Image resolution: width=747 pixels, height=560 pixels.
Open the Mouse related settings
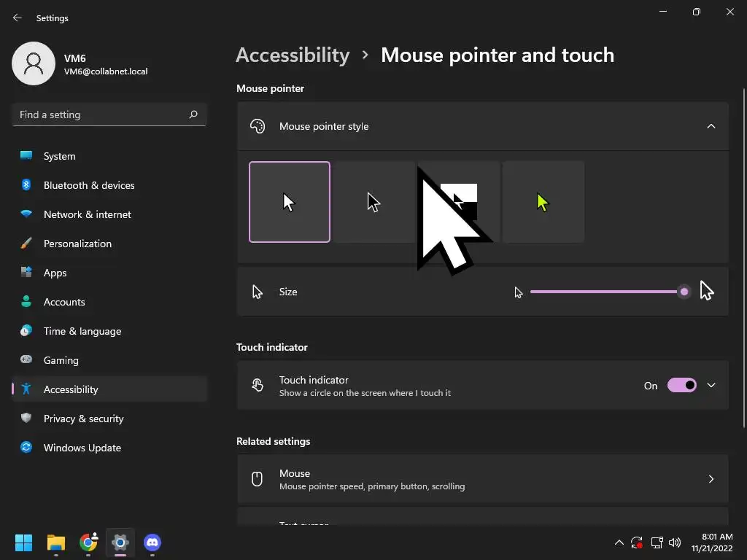tap(483, 479)
